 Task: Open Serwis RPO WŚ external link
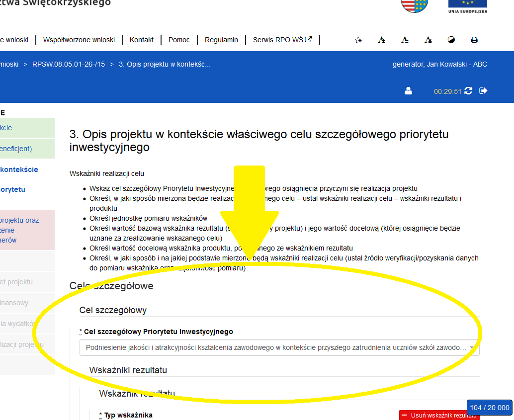click(282, 40)
